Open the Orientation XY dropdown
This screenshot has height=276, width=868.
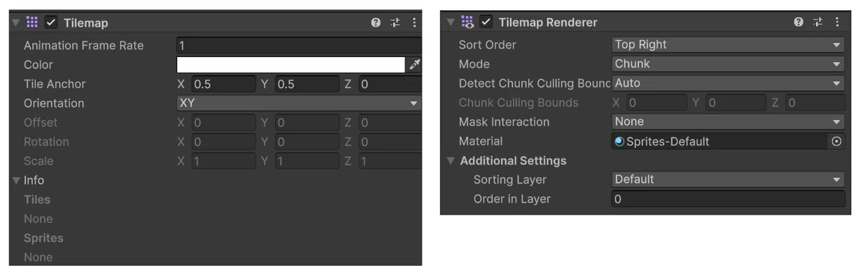pyautogui.click(x=299, y=103)
